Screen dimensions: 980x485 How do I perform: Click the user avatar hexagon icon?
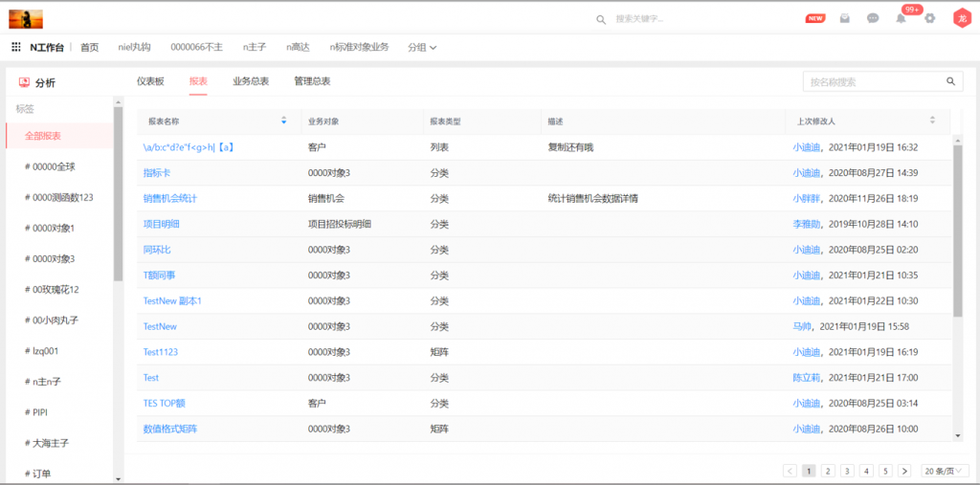tap(961, 18)
